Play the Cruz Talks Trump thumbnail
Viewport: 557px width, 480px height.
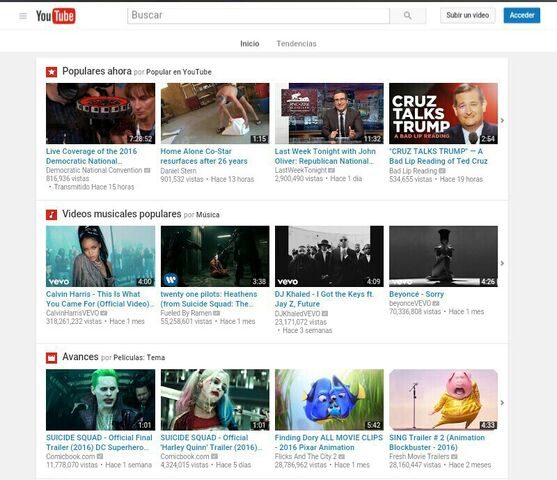pyautogui.click(x=443, y=114)
